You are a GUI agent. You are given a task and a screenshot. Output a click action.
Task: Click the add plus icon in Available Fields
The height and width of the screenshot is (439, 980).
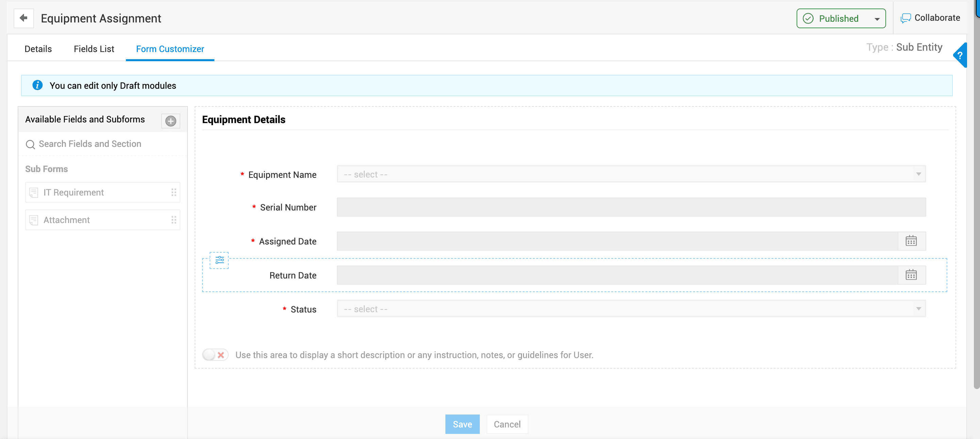(x=170, y=121)
